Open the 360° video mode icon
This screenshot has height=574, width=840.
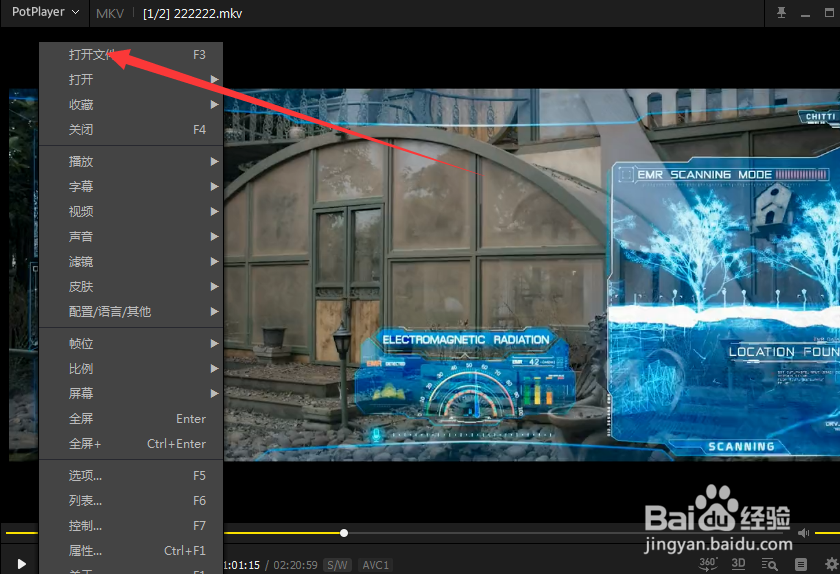pyautogui.click(x=708, y=563)
